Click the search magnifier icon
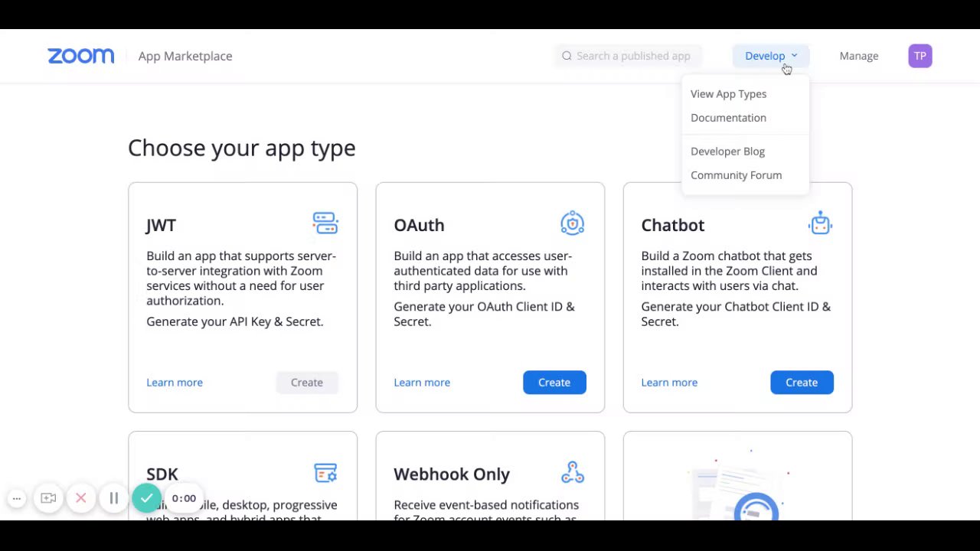Image resolution: width=980 pixels, height=551 pixels. (567, 56)
